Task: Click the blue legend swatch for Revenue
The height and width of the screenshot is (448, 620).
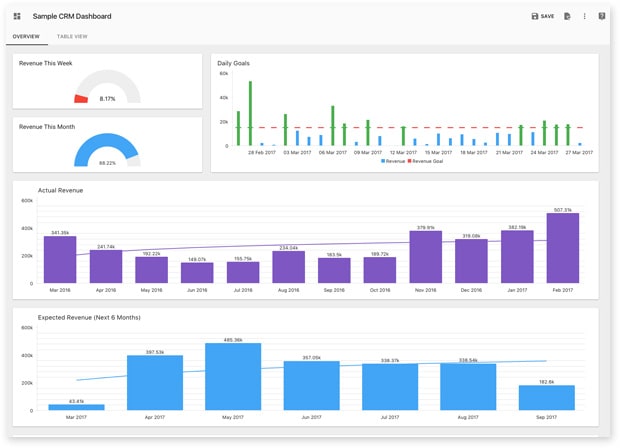Action: (383, 160)
